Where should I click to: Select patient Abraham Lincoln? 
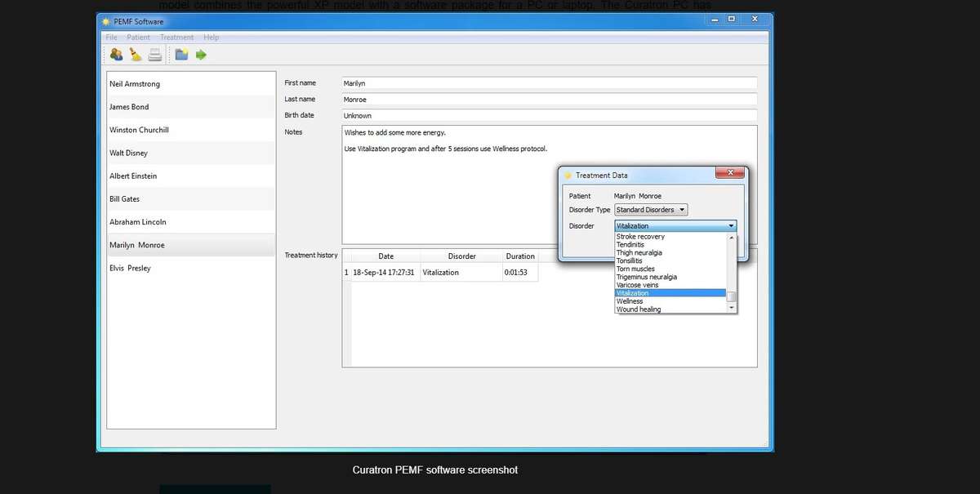coord(191,222)
